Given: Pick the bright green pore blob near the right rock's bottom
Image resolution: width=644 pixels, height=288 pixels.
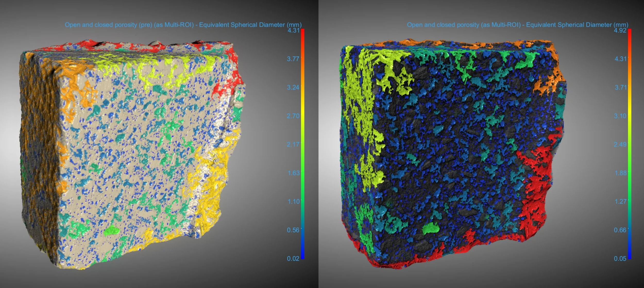Looking at the screenshot, I should tap(431, 228).
